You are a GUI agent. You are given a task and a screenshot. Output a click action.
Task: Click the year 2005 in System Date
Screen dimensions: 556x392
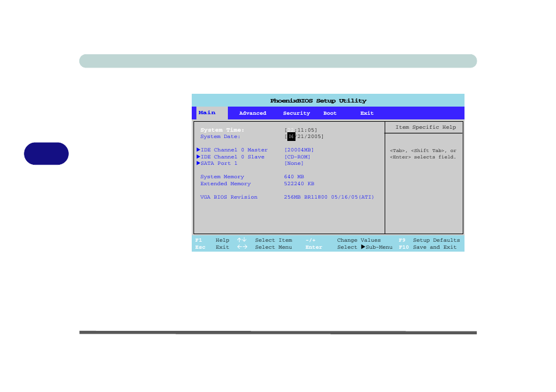(x=314, y=136)
